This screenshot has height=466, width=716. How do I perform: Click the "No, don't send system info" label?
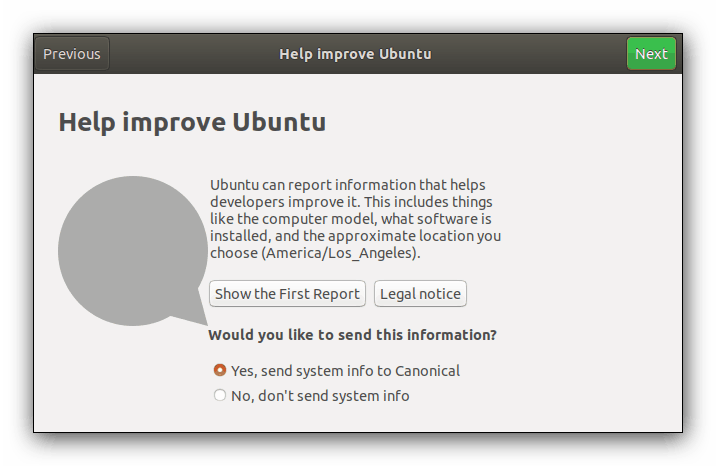[x=320, y=395]
